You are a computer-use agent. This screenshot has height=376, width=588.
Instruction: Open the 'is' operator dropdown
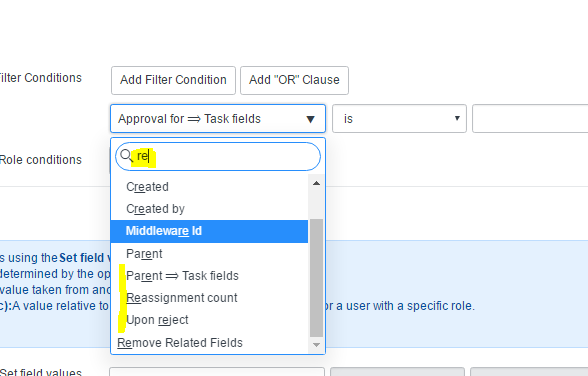pyautogui.click(x=399, y=119)
